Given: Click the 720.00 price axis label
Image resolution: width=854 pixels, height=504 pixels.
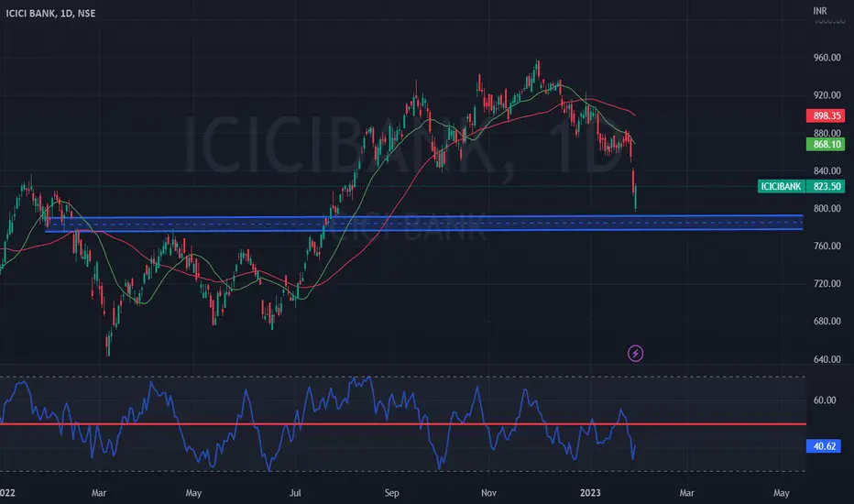Looking at the screenshot, I should [x=827, y=284].
